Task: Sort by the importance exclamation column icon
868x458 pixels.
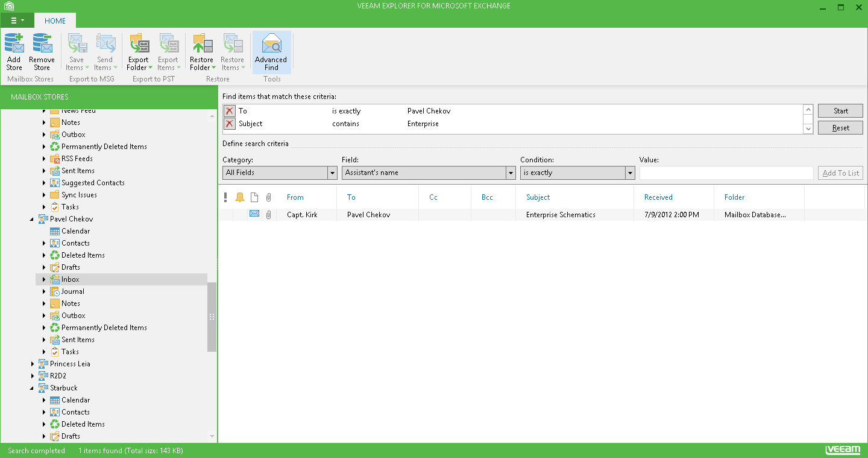Action: pos(225,197)
